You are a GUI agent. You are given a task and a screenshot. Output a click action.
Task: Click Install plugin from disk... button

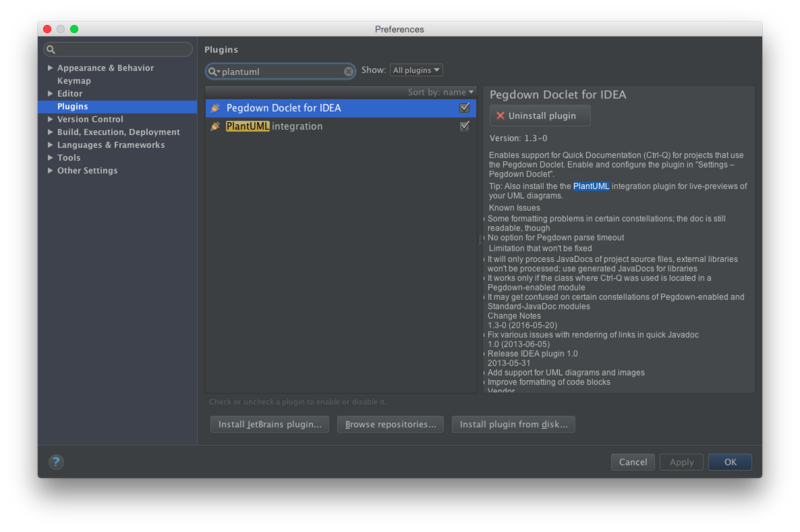pyautogui.click(x=513, y=424)
